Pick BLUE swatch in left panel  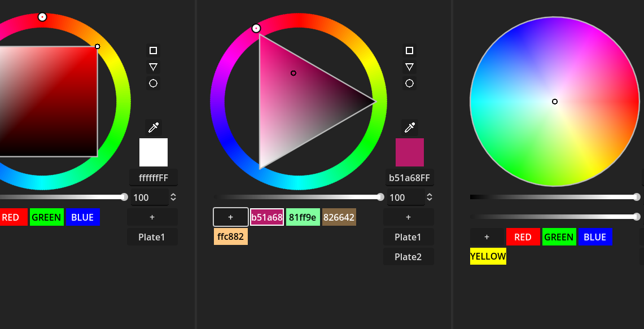tap(83, 217)
